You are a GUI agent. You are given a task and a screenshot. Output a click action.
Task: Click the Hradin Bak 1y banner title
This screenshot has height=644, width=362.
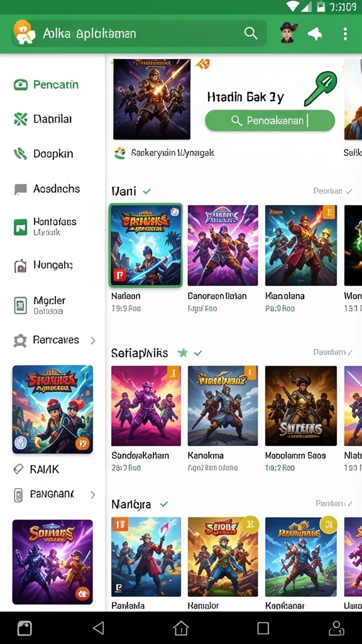(246, 97)
